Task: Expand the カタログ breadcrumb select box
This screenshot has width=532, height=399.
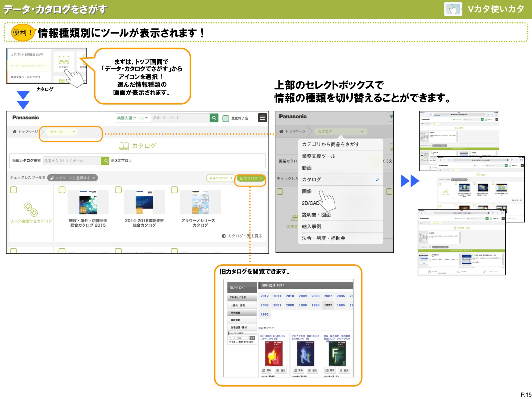Action: point(62,132)
